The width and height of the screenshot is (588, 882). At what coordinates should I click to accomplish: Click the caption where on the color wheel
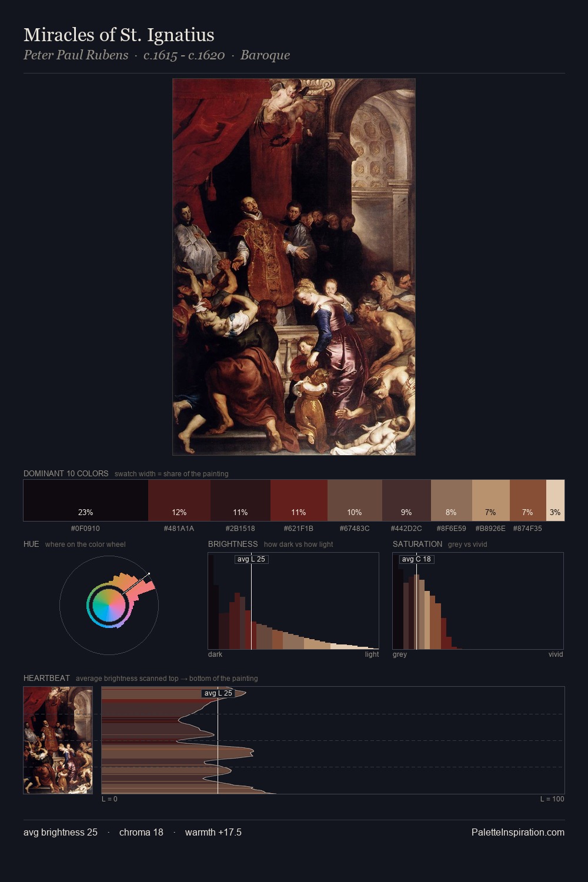pyautogui.click(x=85, y=544)
